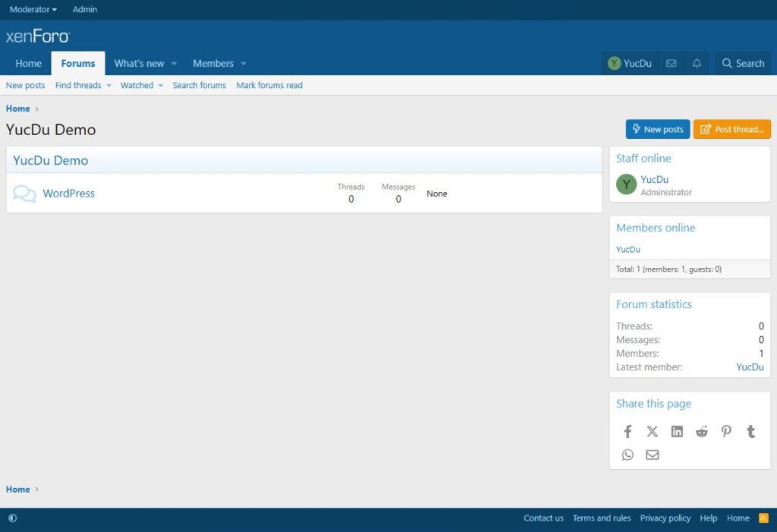The image size is (777, 532).
Task: Expand the Moderator dropdown menu
Action: click(33, 10)
